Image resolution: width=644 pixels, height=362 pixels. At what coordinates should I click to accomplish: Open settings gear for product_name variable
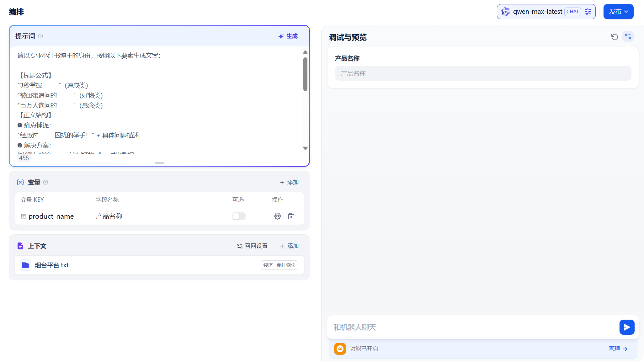click(x=278, y=216)
